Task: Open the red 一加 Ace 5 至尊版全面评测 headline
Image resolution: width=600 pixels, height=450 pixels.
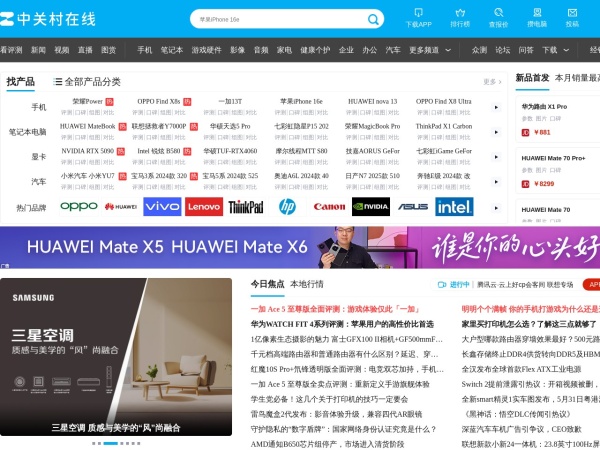Action: pyautogui.click(x=335, y=309)
